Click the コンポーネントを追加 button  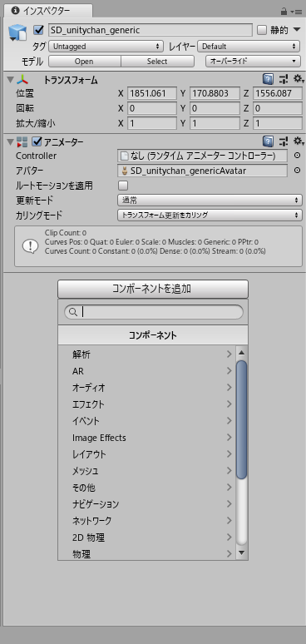pos(153,289)
